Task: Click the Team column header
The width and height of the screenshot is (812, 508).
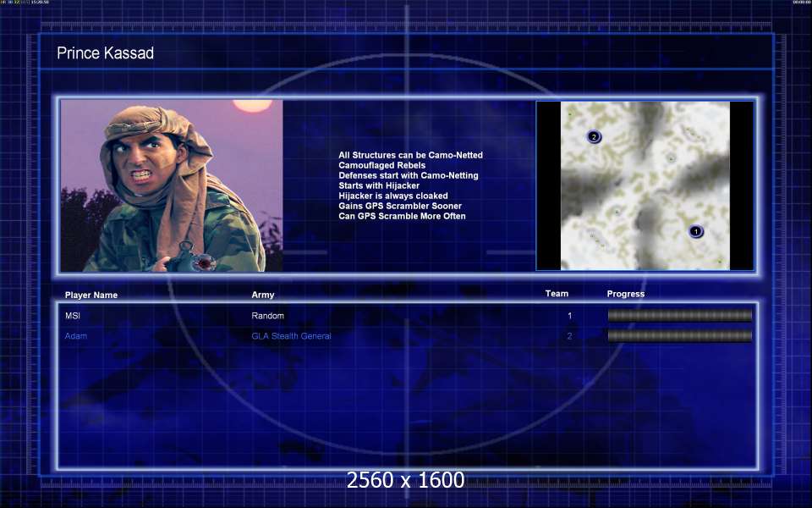Action: click(557, 294)
